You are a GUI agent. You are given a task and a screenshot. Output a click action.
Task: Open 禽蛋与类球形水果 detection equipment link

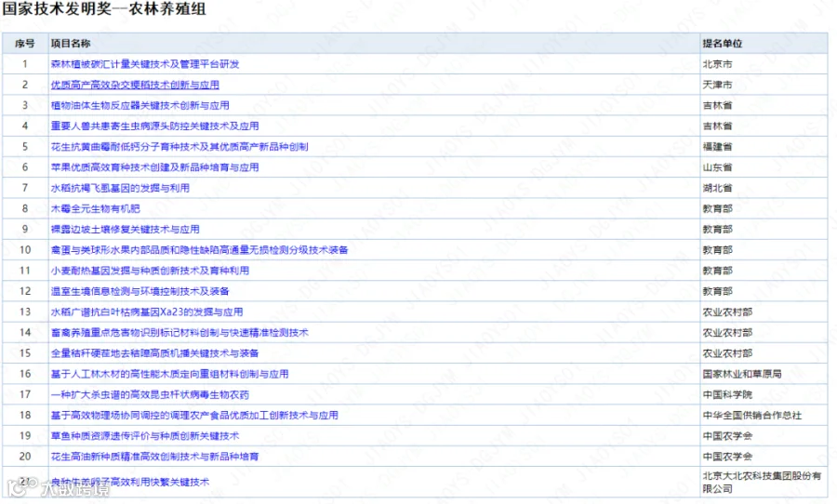coord(199,250)
